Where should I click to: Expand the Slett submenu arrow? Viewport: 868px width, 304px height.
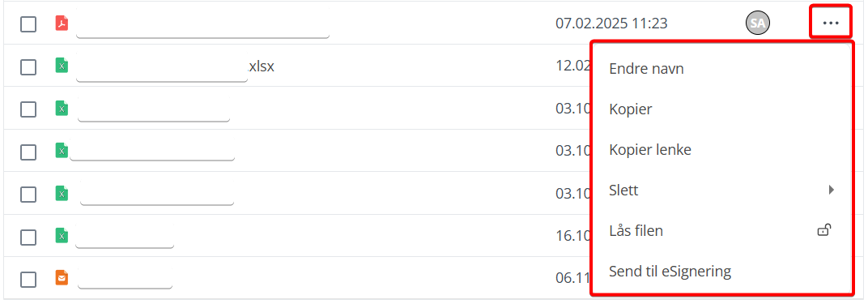pos(831,190)
